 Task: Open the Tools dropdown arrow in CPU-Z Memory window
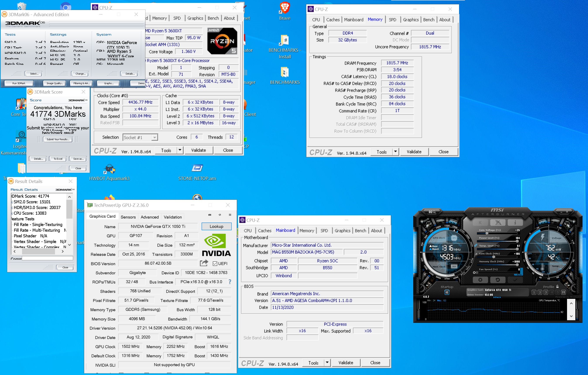tap(395, 152)
